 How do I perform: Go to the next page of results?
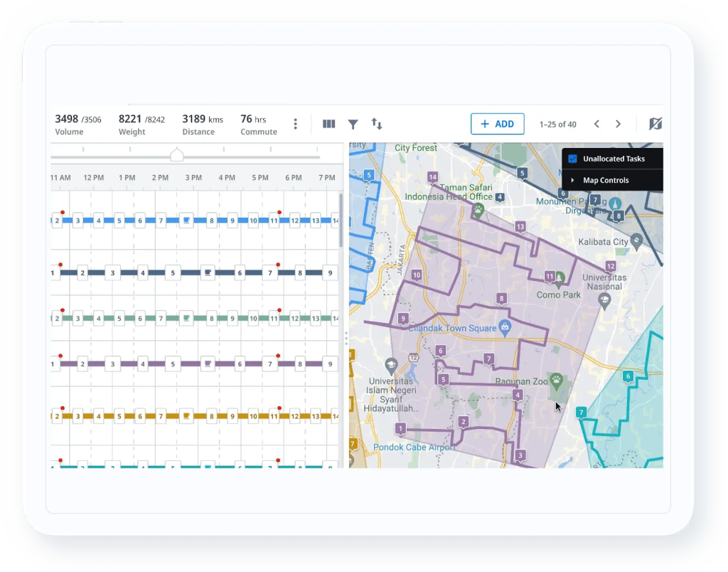click(x=619, y=124)
